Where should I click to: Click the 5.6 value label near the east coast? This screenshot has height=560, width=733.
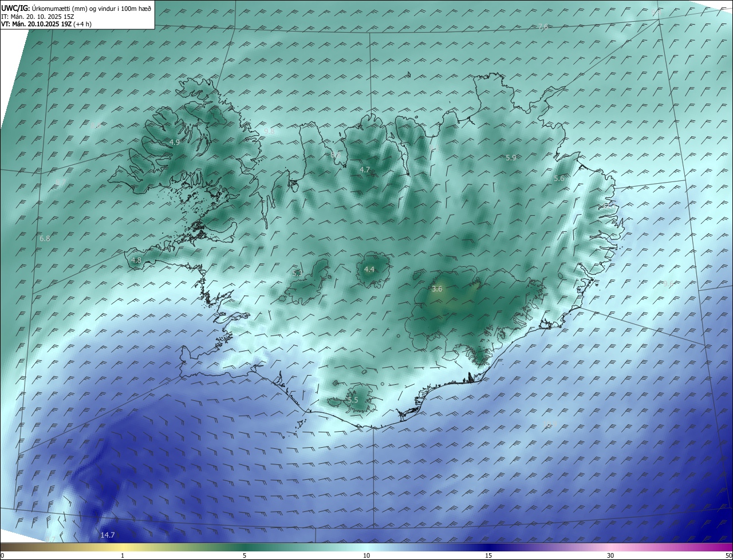(x=559, y=179)
